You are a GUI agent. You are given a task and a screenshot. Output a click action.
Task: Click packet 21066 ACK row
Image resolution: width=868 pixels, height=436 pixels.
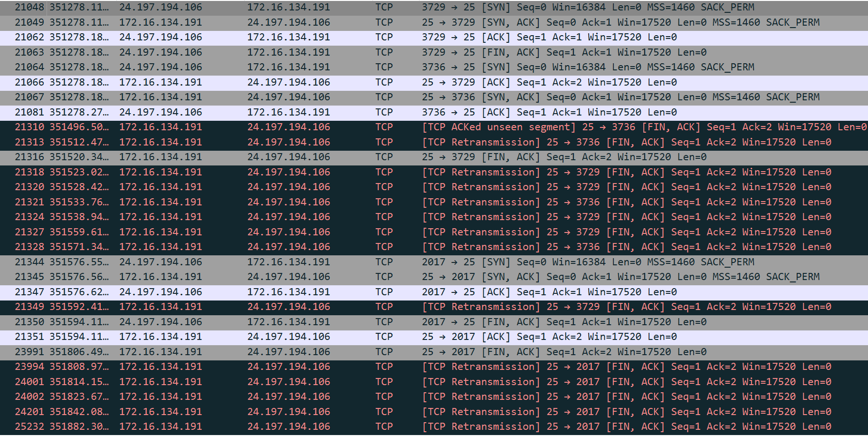[434, 82]
